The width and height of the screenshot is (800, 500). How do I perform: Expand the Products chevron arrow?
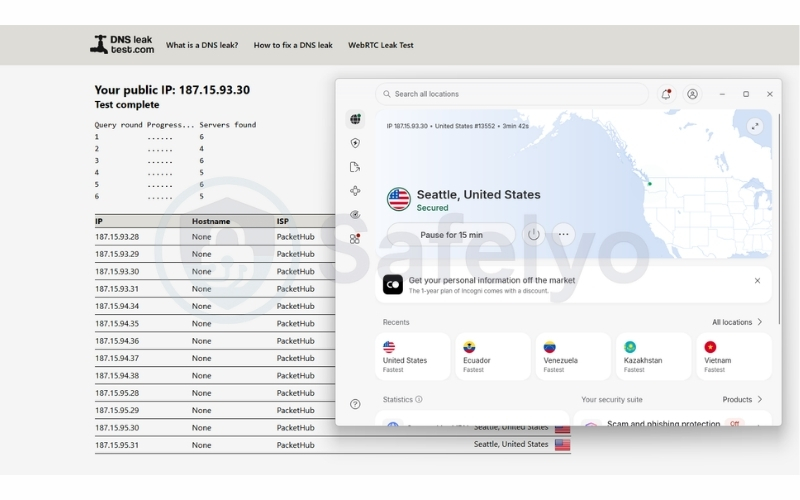point(760,399)
